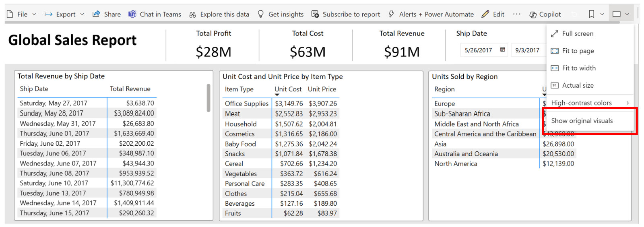Viewport: 644px width, 227px height.
Task: Select the Beverages item row
Action: pyautogui.click(x=281, y=203)
